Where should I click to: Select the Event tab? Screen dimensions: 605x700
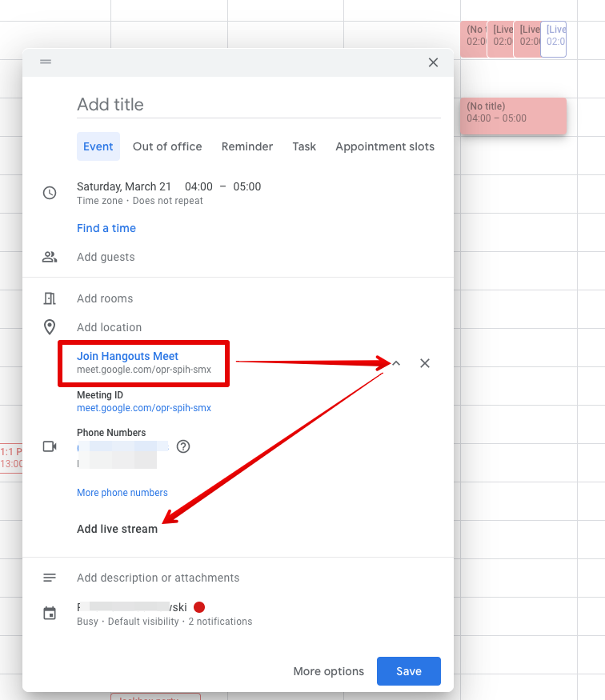coord(98,146)
